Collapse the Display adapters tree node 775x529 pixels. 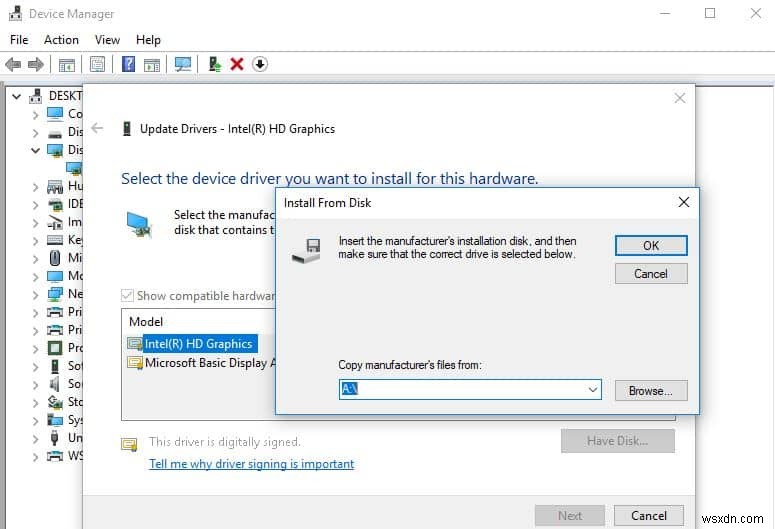click(x=35, y=150)
